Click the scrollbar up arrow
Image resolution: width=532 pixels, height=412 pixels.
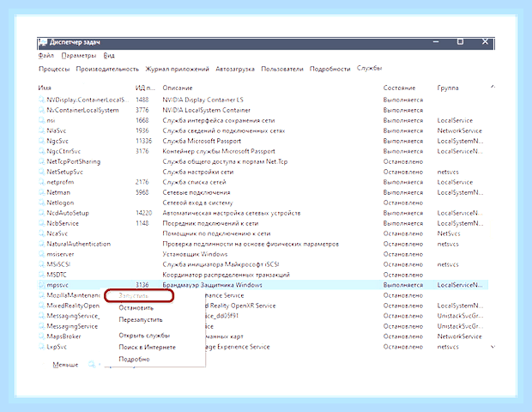[493, 88]
